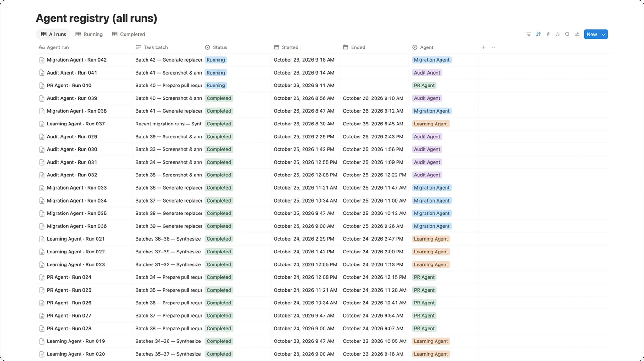Open PR Agent · Run 024 page
Viewport: 644px width, 361px height.
pos(69,277)
